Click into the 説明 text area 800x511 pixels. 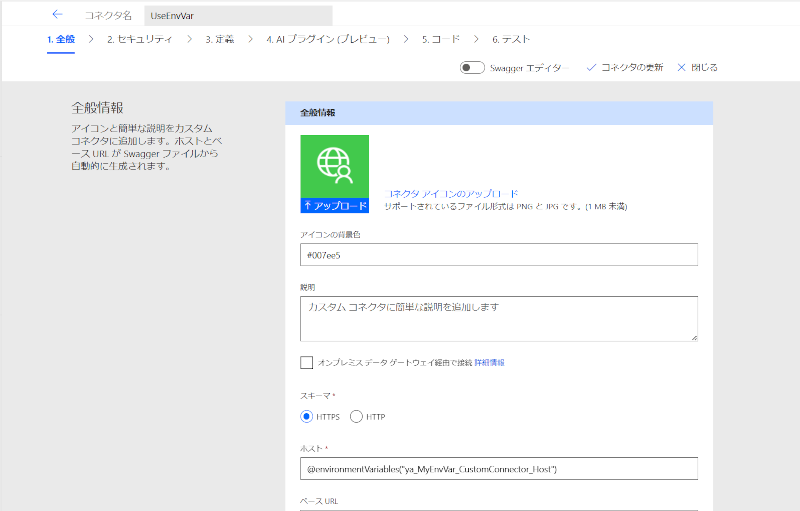pos(498,318)
